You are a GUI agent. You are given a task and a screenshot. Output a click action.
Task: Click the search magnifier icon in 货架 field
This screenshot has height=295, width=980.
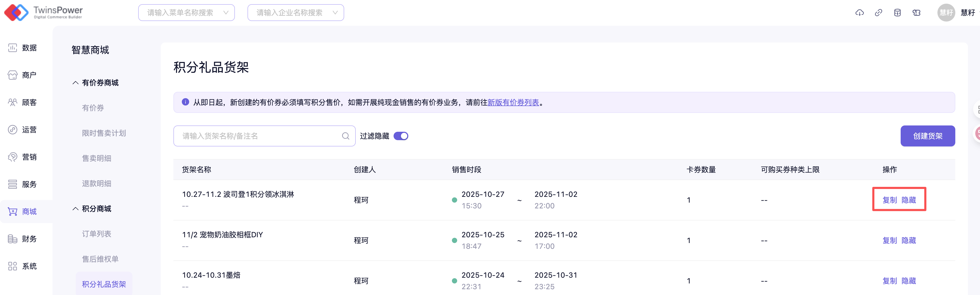point(345,136)
